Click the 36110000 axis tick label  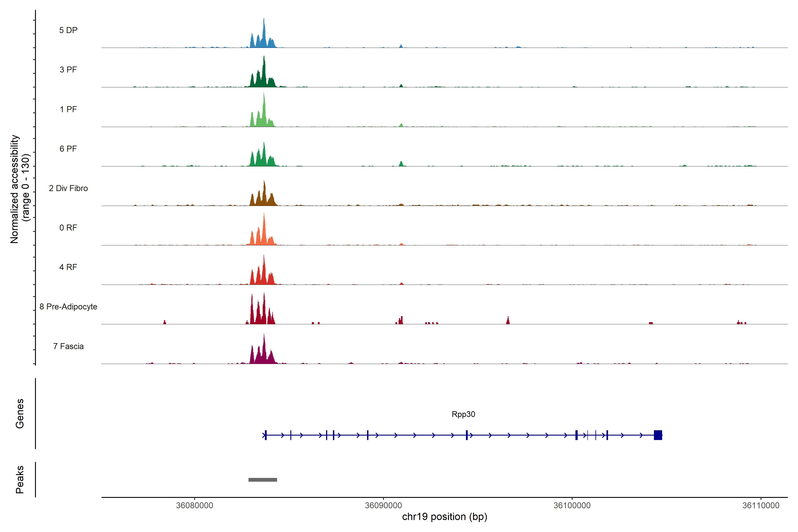(761, 505)
